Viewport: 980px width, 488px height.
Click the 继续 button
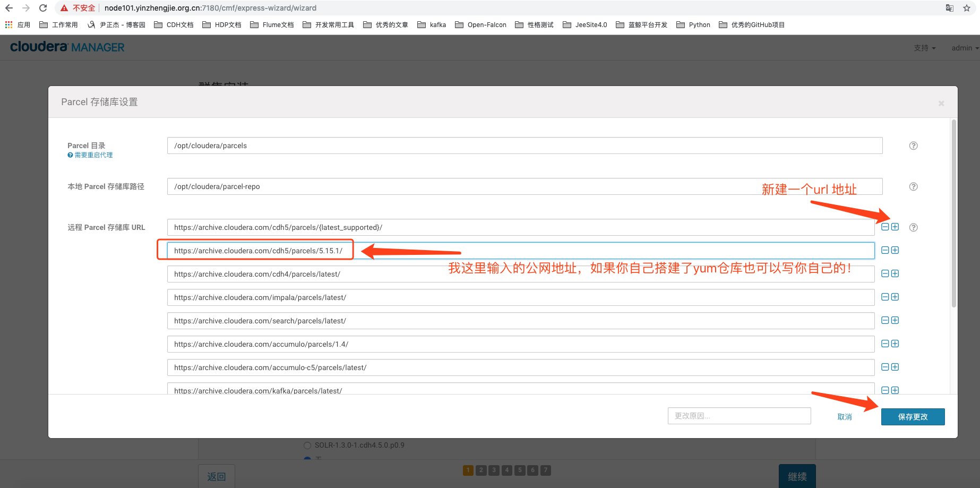click(x=797, y=476)
